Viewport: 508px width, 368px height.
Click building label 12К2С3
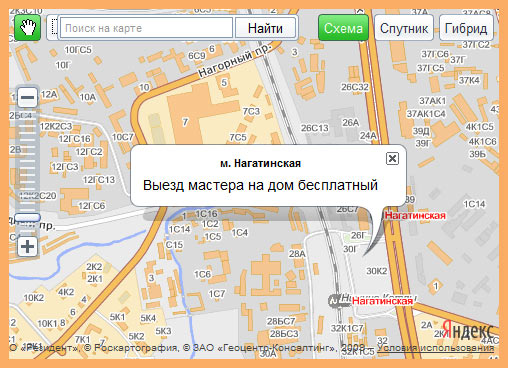(x=56, y=126)
